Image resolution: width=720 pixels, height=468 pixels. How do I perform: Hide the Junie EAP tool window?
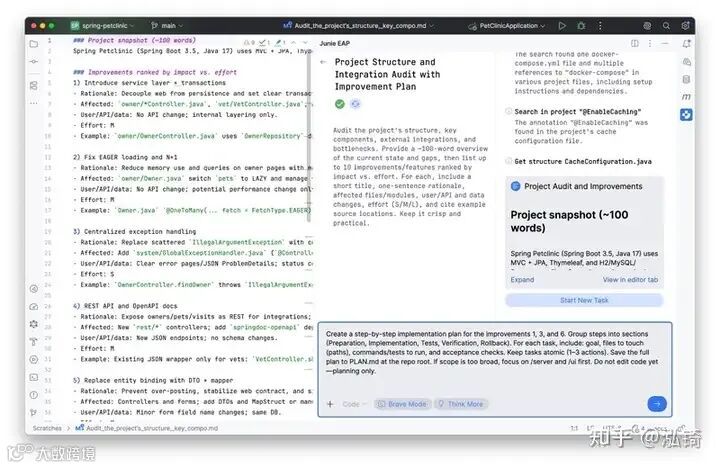pyautogui.click(x=665, y=43)
